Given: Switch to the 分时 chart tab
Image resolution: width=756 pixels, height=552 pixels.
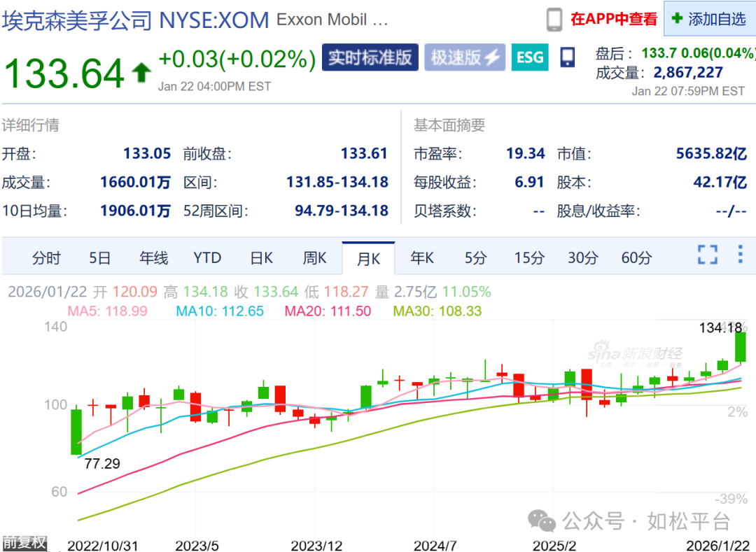Looking at the screenshot, I should [x=46, y=257].
